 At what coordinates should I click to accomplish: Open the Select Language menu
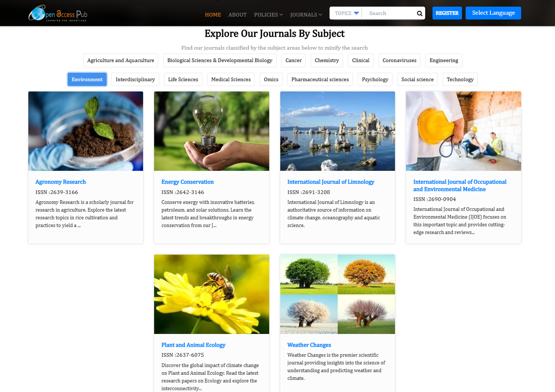(x=493, y=13)
